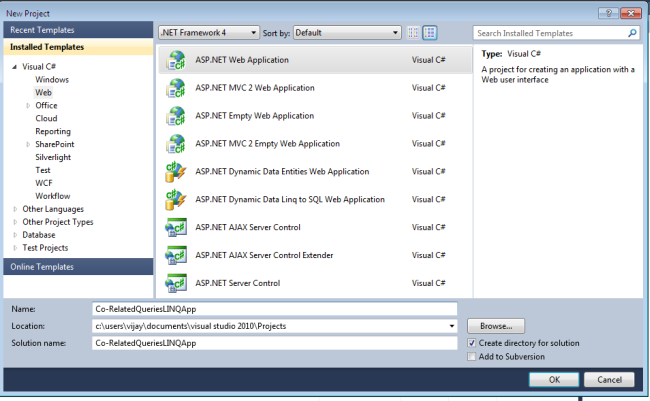The height and width of the screenshot is (401, 650).
Task: Select the Reporting category
Action: (x=53, y=131)
